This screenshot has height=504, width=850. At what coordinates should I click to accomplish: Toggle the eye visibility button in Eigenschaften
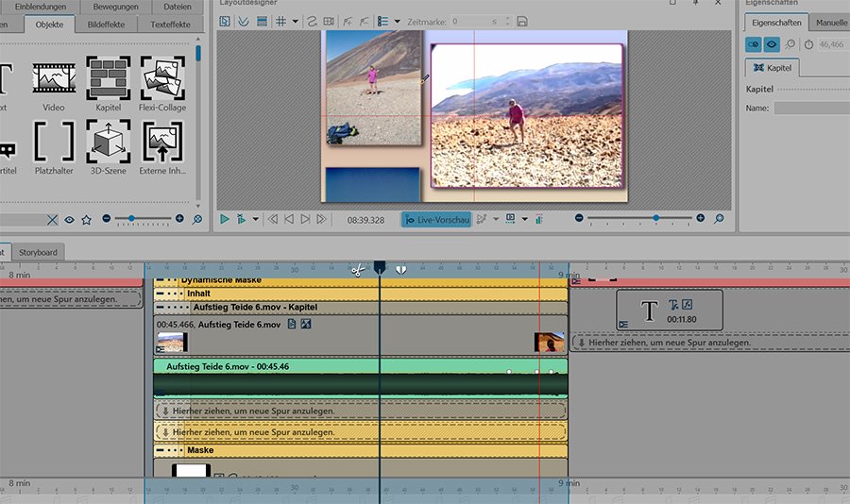click(x=773, y=43)
